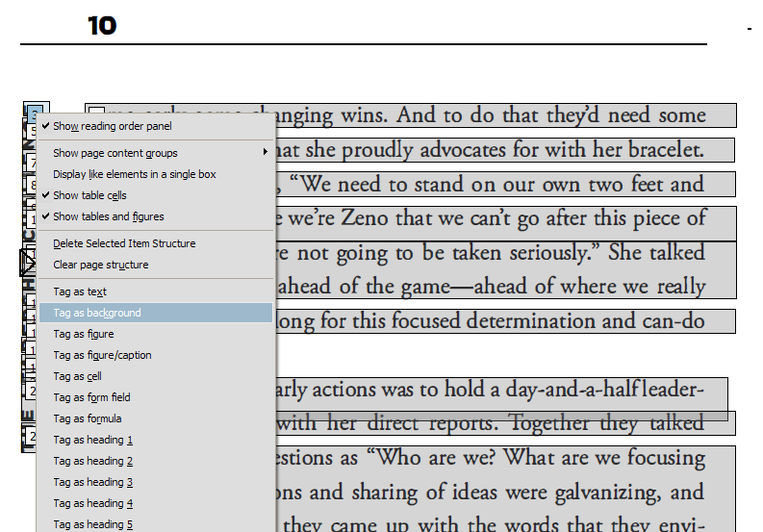The height and width of the screenshot is (532, 763).
Task: Select text region 'wins. And to do that they'd need some'
Action: click(523, 115)
